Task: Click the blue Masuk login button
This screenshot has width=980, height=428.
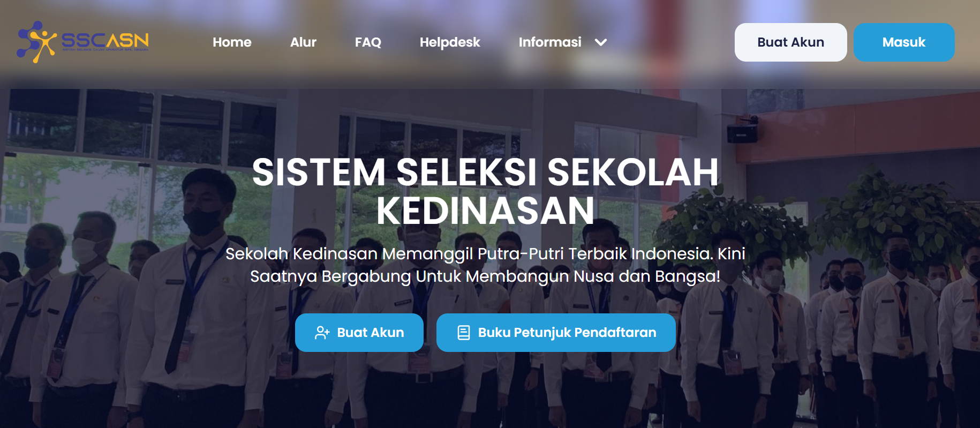Action: 904,42
